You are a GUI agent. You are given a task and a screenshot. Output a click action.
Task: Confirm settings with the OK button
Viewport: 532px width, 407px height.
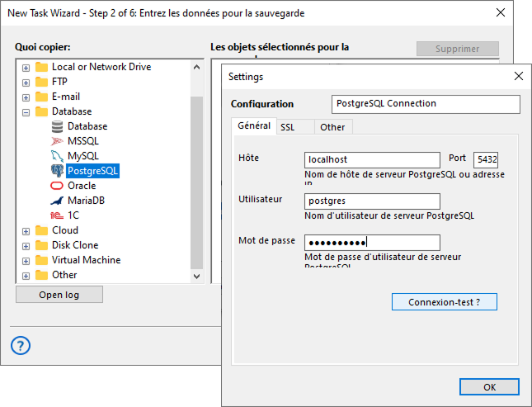click(x=489, y=387)
